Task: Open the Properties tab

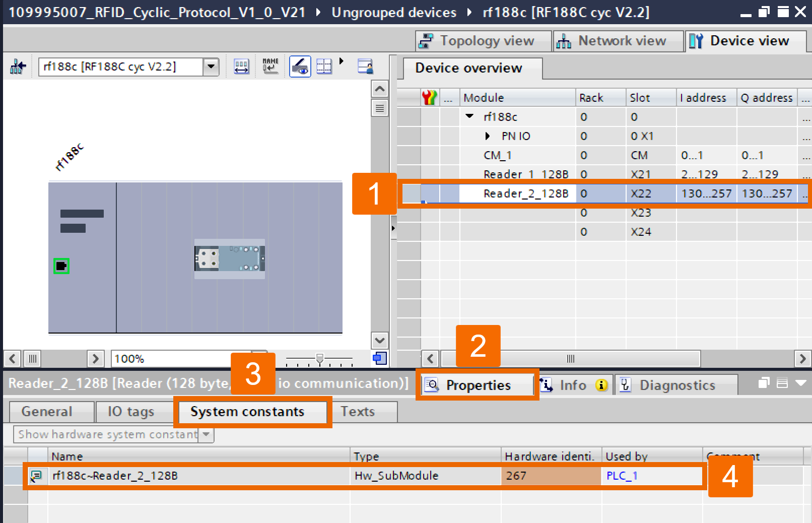Action: (477, 385)
